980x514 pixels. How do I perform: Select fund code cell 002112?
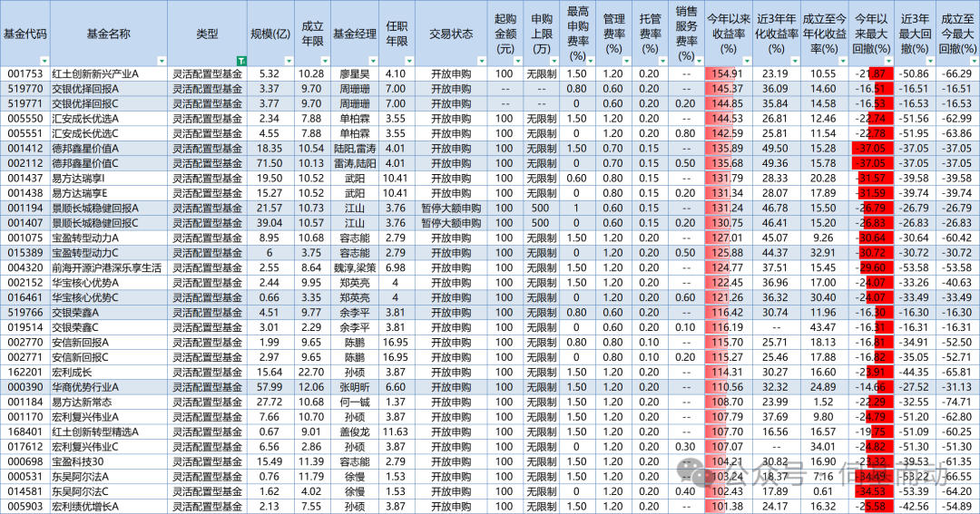pos(25,164)
